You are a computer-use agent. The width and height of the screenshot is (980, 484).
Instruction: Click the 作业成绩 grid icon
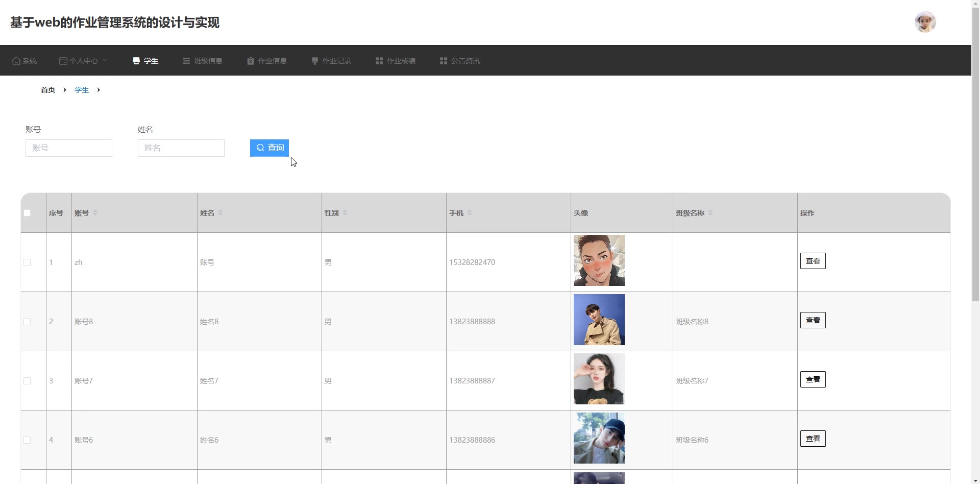point(379,61)
